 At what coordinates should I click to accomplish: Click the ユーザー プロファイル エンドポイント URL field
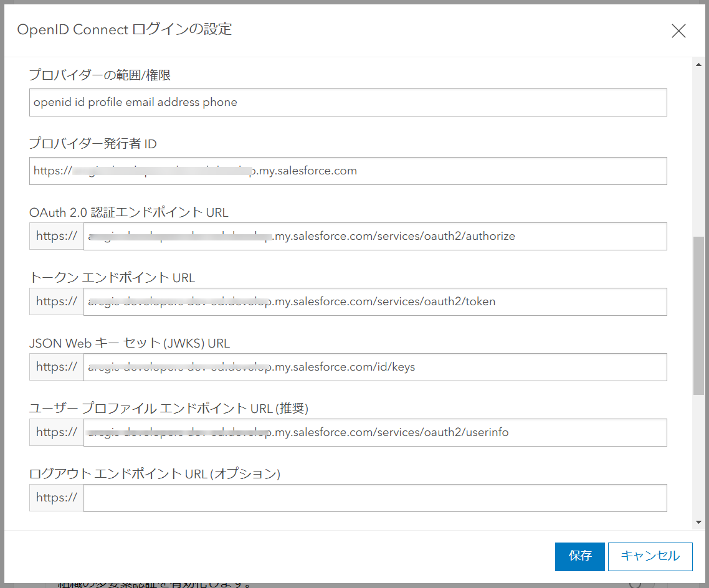[x=374, y=432]
